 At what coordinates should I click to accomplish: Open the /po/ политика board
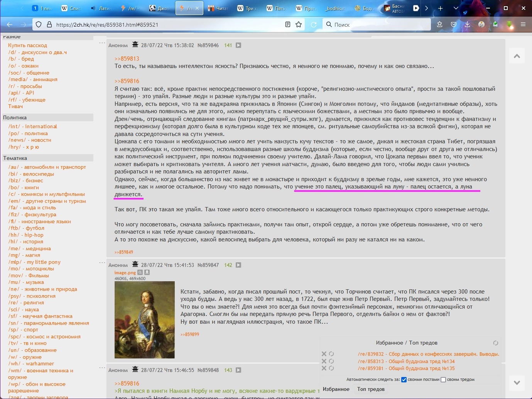28,133
